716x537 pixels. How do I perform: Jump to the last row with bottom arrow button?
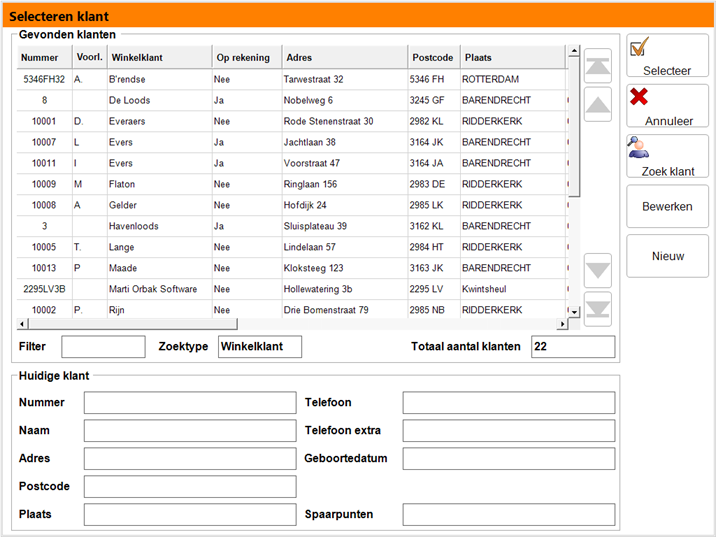598,309
